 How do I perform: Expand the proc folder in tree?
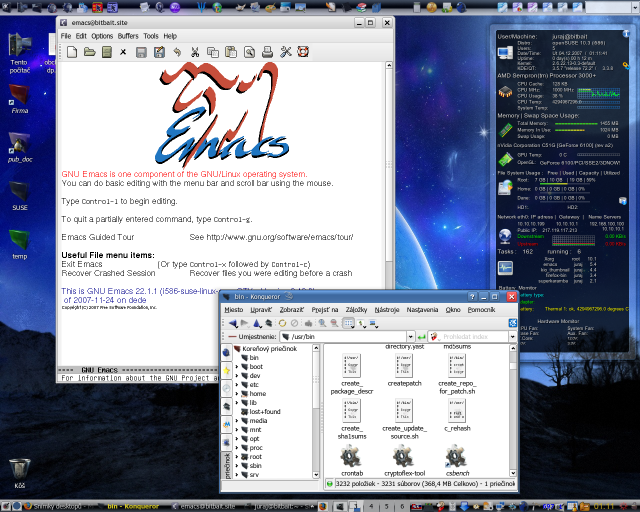(x=237, y=448)
